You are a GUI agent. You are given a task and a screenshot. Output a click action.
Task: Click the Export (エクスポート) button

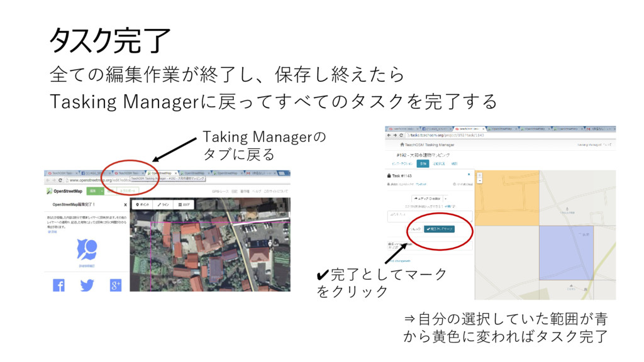coord(127,191)
